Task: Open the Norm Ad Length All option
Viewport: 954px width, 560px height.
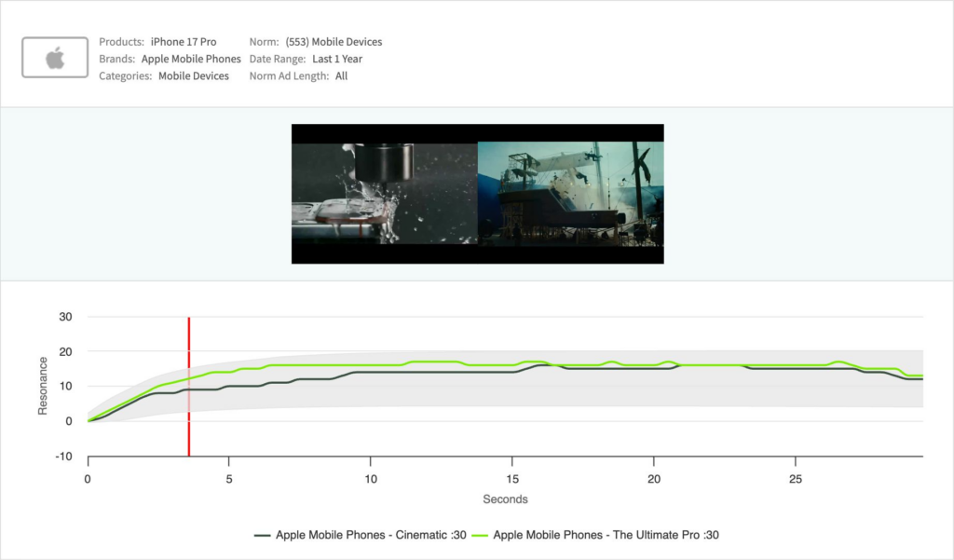Action: (x=341, y=76)
